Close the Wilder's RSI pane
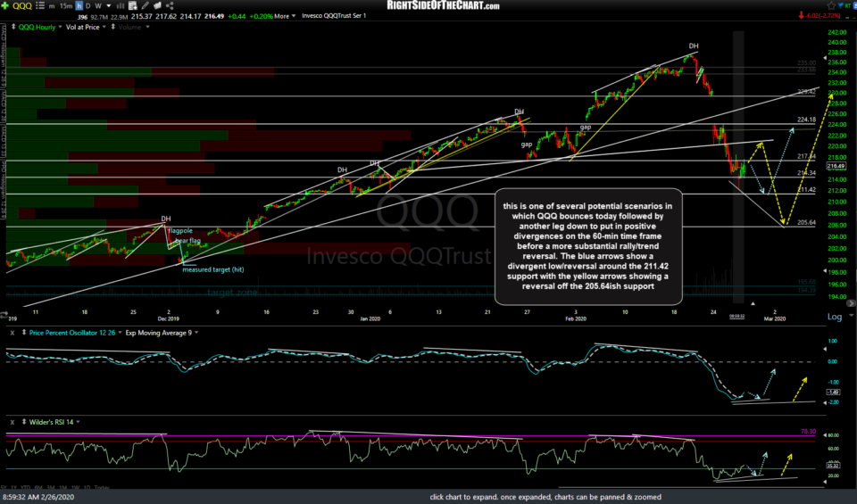Image resolution: width=857 pixels, height=504 pixels. click(12, 422)
